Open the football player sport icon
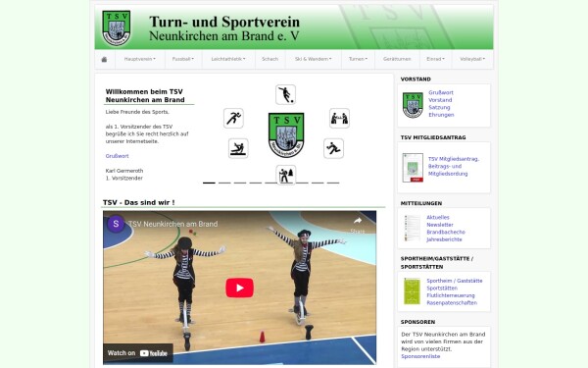 (286, 94)
